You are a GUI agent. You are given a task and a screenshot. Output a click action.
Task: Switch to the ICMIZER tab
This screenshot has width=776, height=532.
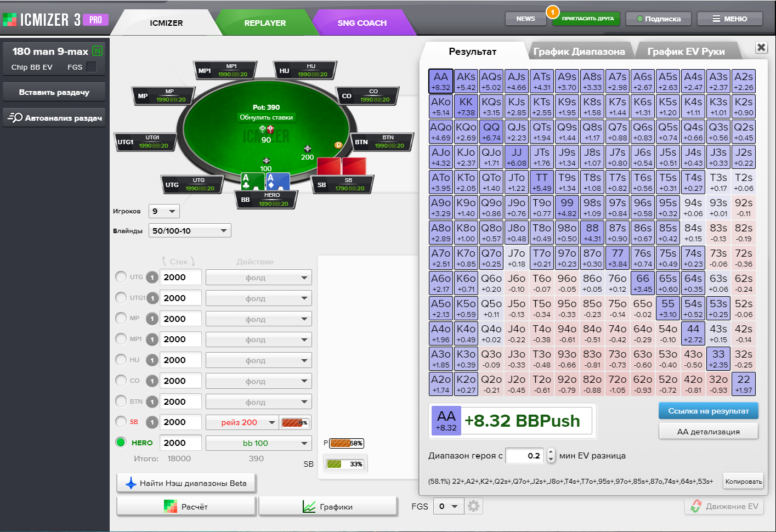pyautogui.click(x=166, y=23)
